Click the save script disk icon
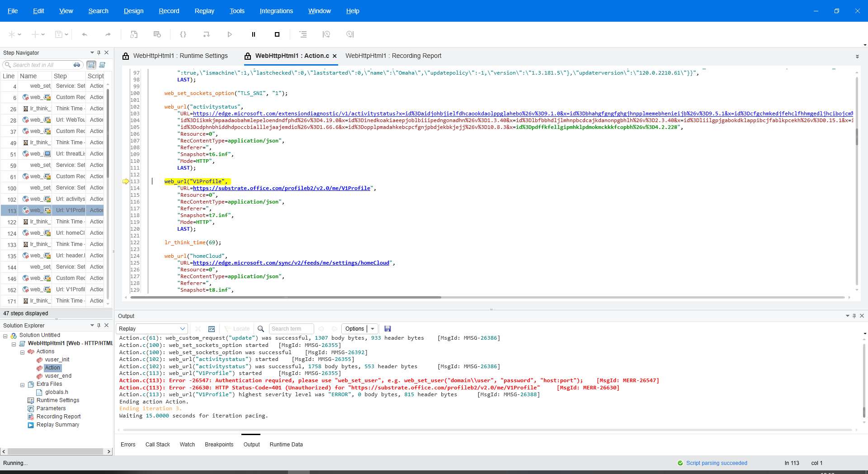This screenshot has height=474, width=868. 58,34
